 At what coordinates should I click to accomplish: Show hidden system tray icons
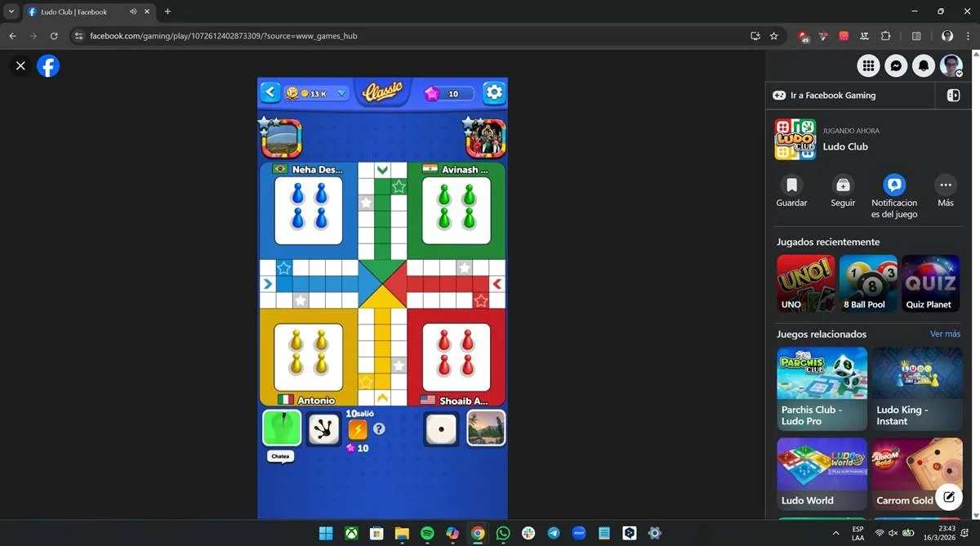pos(835,533)
